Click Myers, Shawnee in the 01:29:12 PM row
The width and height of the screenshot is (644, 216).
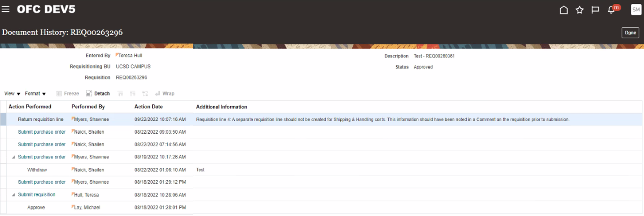click(x=91, y=182)
